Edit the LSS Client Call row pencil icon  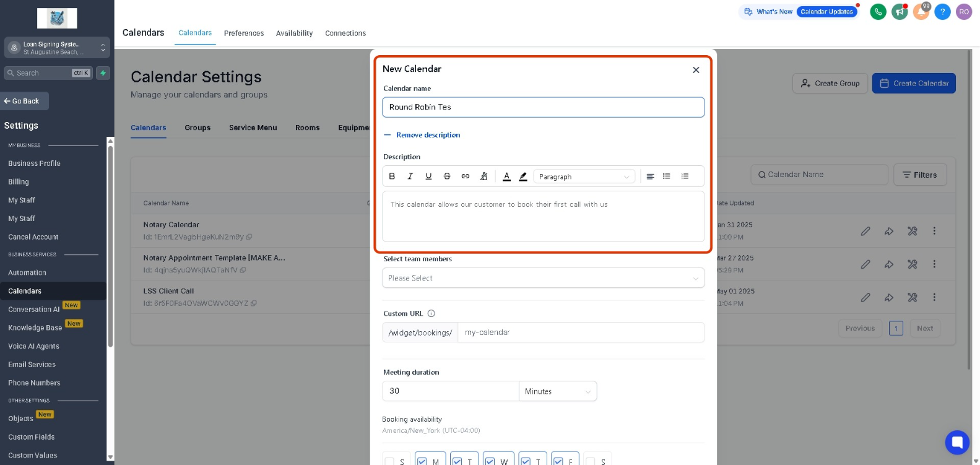click(x=865, y=297)
